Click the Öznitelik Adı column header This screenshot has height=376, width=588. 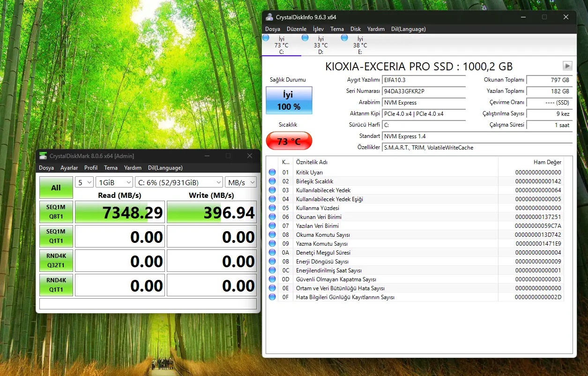pos(395,162)
